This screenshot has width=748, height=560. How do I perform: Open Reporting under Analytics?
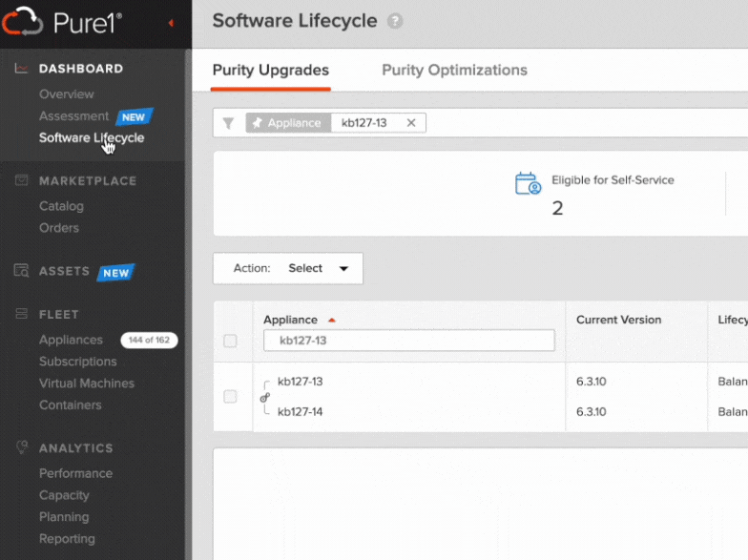[67, 539]
